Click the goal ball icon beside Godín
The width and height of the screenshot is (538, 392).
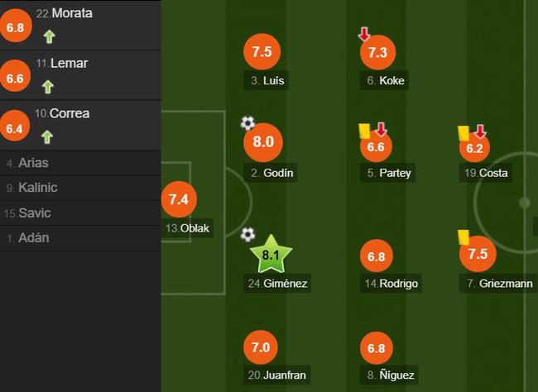247,123
